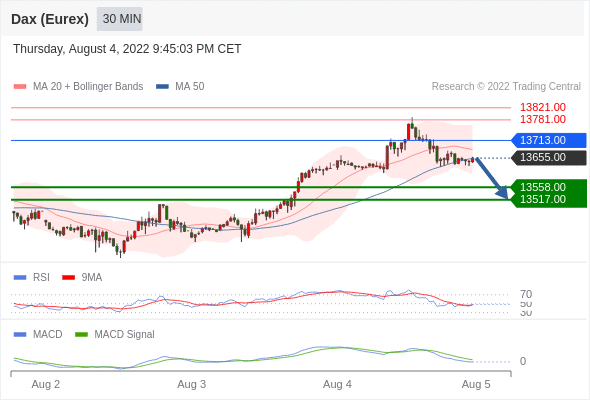Click the MA 20 + Bollinger Bands swatch
The image size is (590, 400).
click(x=20, y=87)
